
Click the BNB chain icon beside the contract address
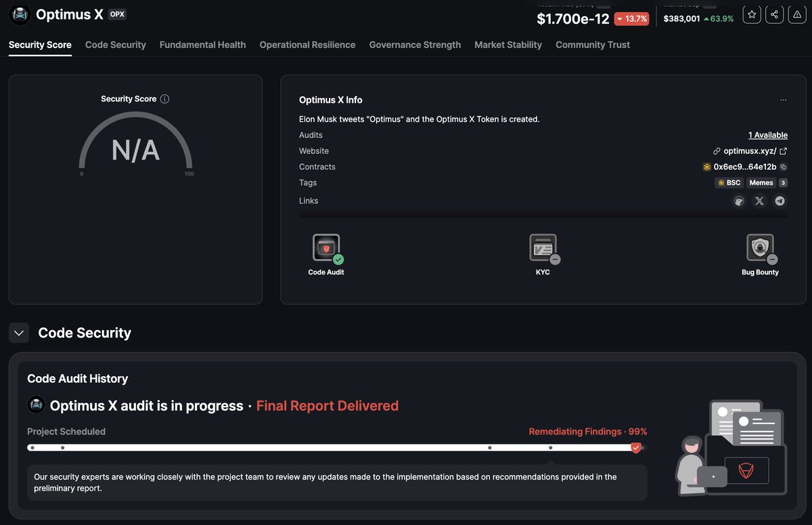coord(706,167)
